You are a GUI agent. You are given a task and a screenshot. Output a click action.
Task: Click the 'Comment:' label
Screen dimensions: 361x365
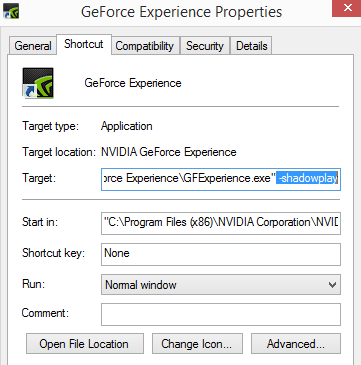(45, 313)
